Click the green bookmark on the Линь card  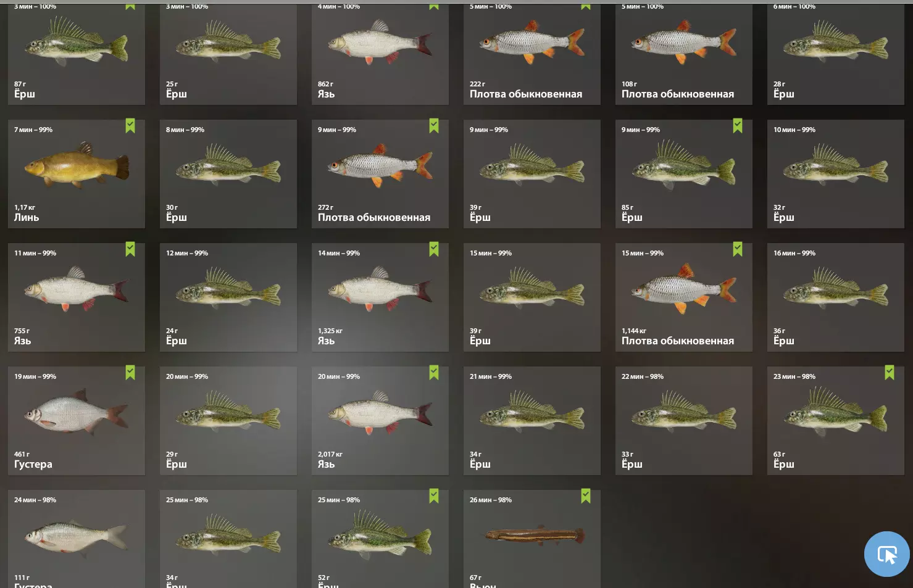click(x=130, y=126)
